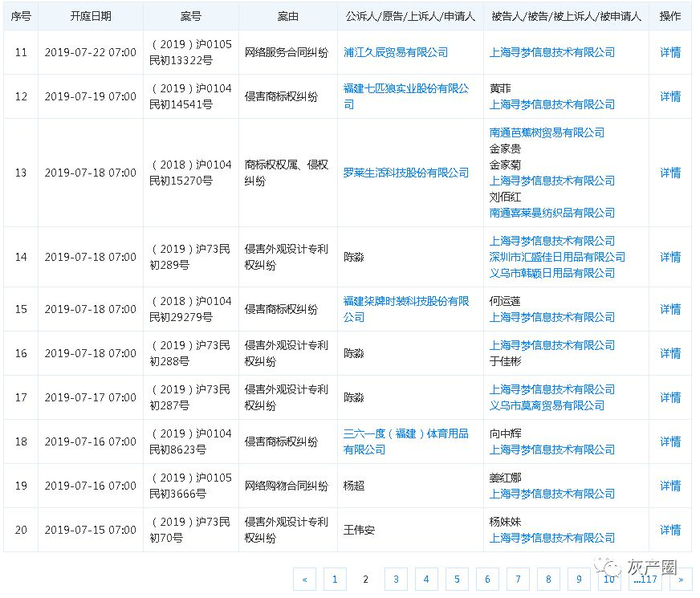Image resolution: width=700 pixels, height=598 pixels.
Task: Open 详情 for row 15
Action: coord(670,310)
